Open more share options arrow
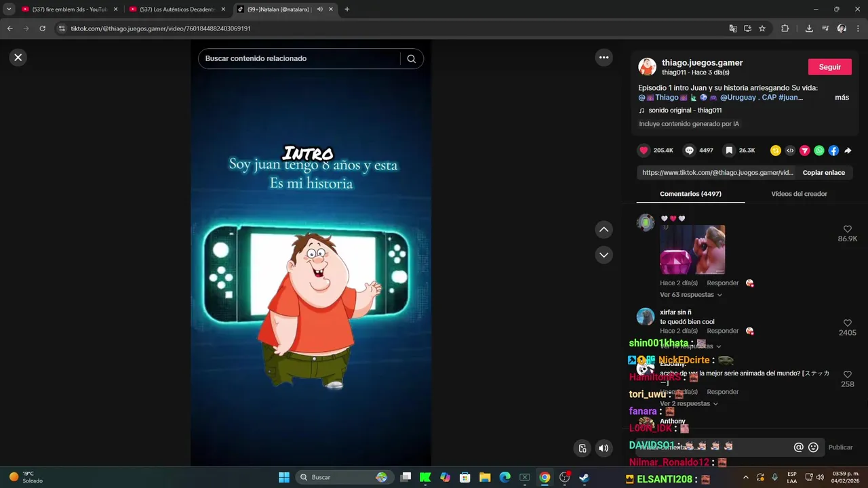This screenshot has width=868, height=488. (x=848, y=150)
